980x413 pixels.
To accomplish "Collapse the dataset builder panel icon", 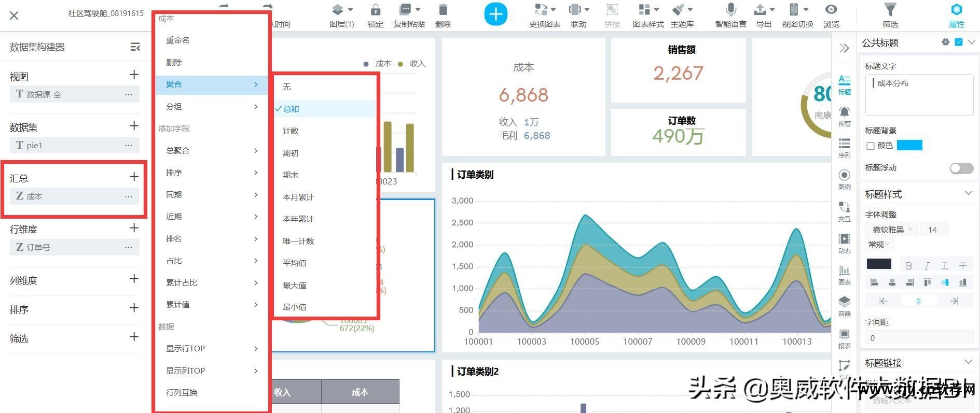I will pyautogui.click(x=135, y=47).
